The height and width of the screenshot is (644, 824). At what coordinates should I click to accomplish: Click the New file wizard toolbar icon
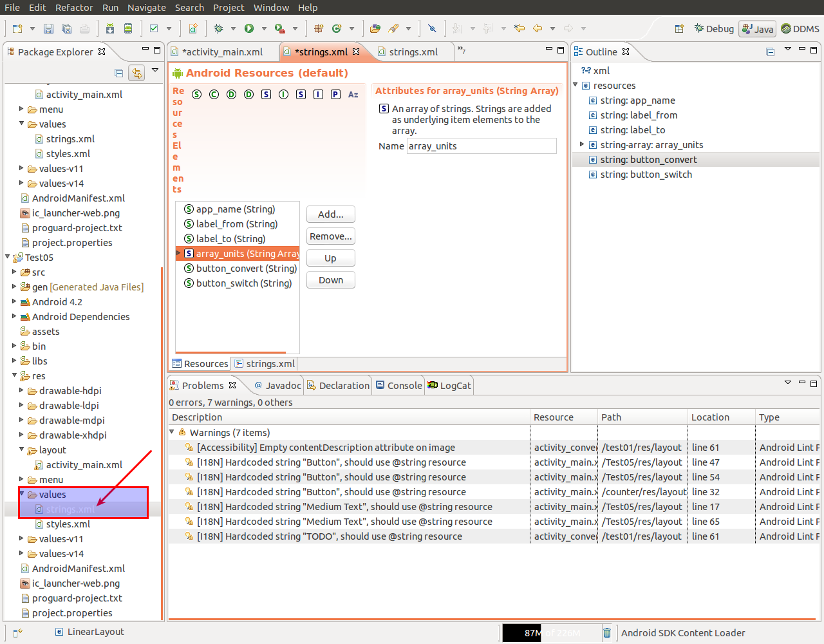coord(17,28)
